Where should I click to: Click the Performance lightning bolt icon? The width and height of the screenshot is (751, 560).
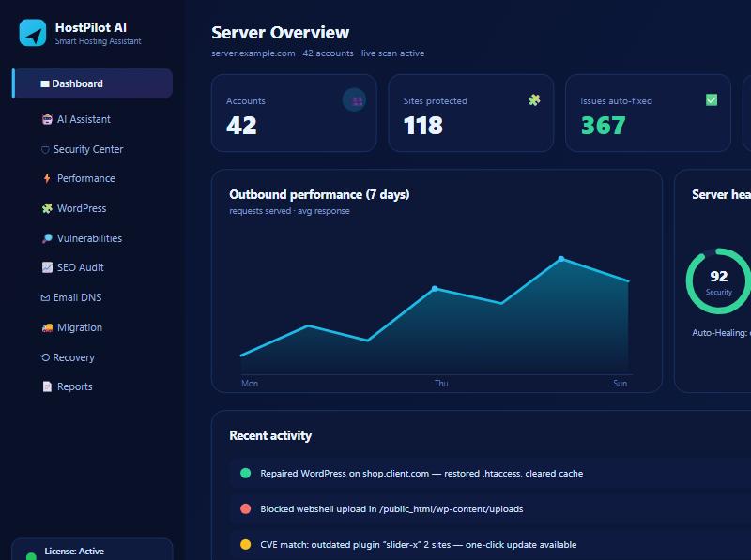coord(47,178)
